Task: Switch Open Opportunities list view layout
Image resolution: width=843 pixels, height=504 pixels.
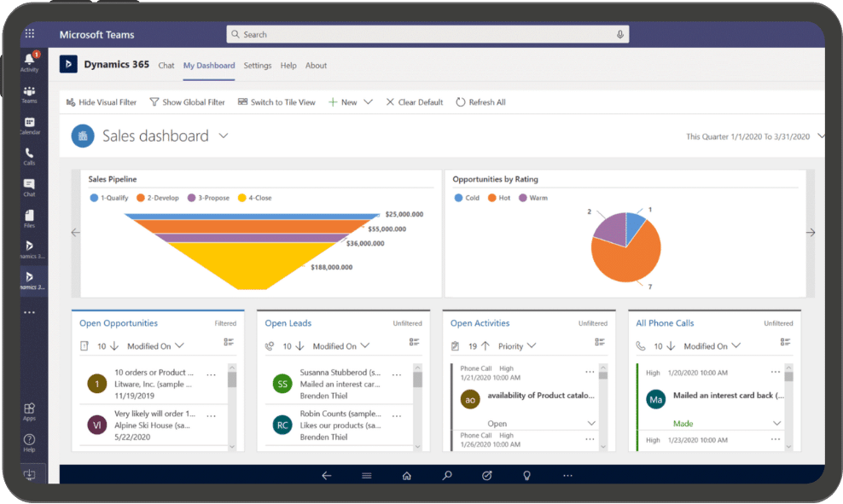Action: pyautogui.click(x=229, y=342)
